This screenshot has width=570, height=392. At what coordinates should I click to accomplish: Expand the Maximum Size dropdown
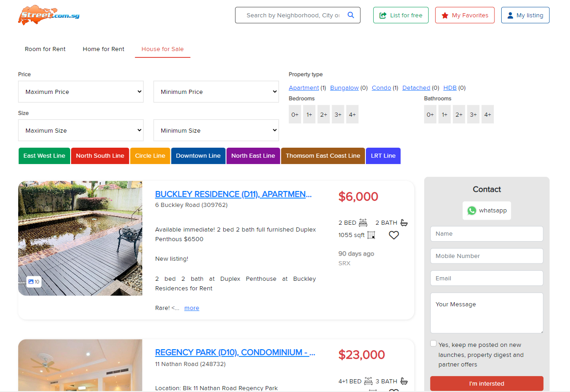click(x=81, y=130)
